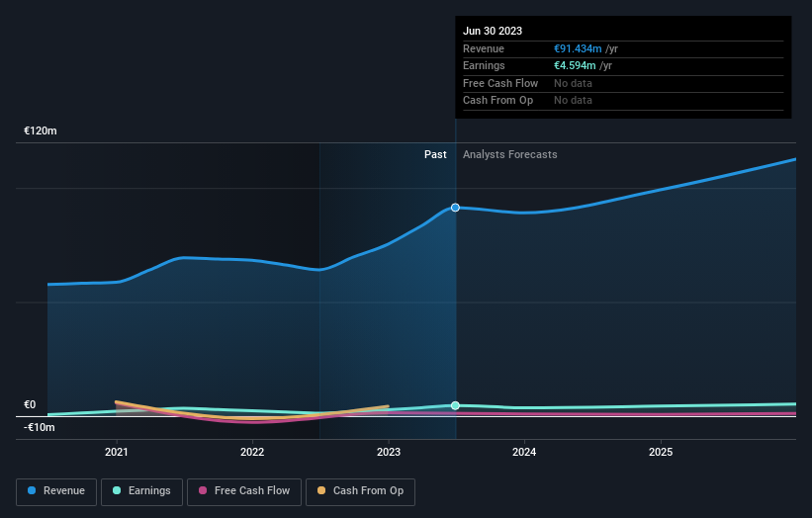
Task: Click No data beside Free Cash Flow
Action: (573, 83)
